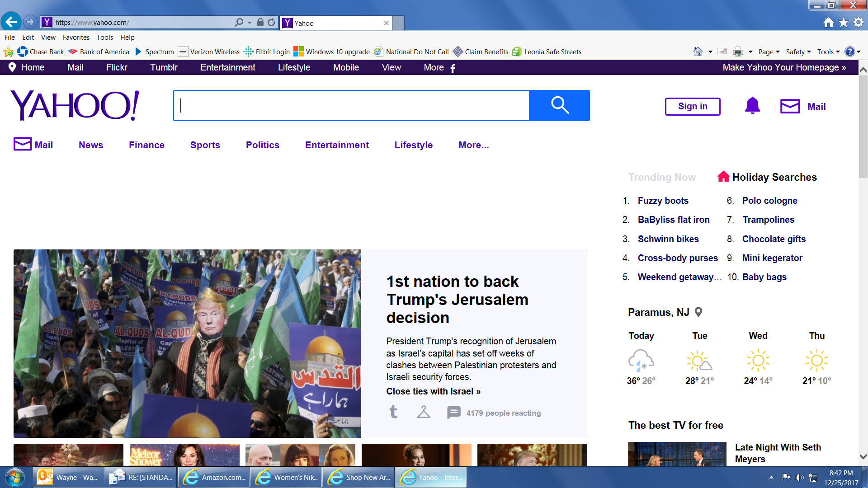
Task: Click the address bar search magnifier icon
Action: 239,22
